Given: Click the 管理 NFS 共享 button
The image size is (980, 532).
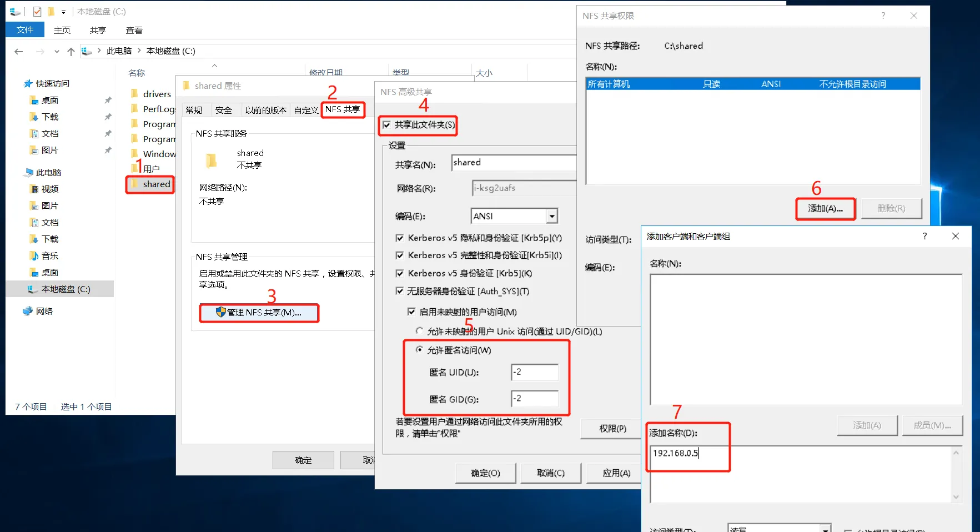Looking at the screenshot, I should coord(259,313).
